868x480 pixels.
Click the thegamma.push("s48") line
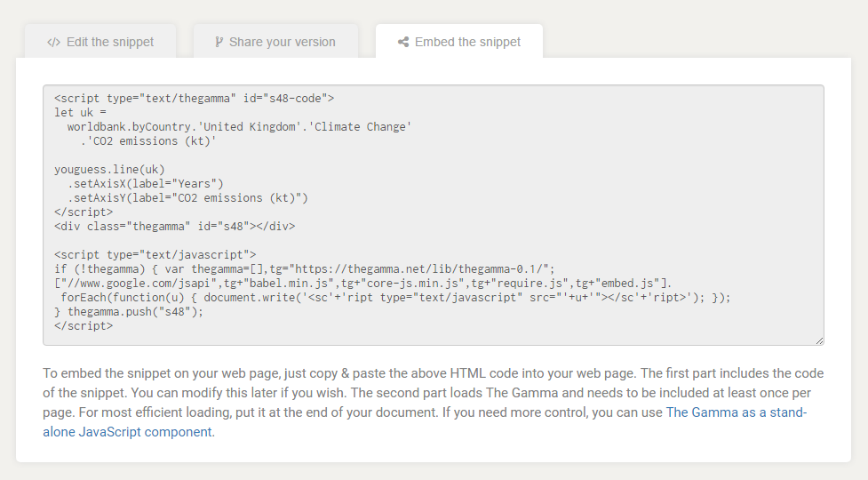129,312
